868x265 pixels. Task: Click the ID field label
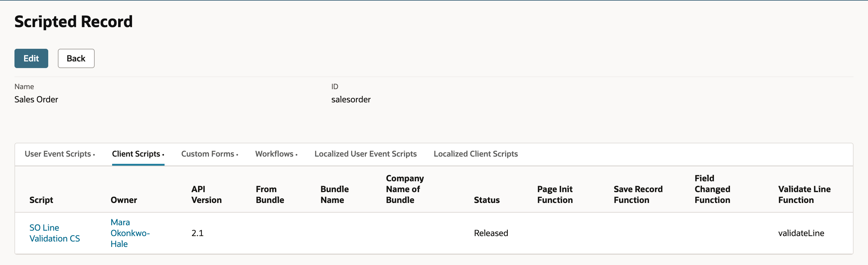coord(335,86)
